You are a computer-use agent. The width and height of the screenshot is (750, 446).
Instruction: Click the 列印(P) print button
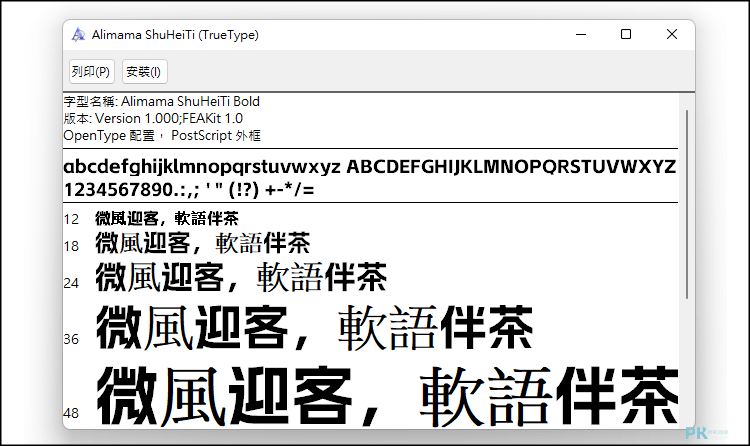(92, 72)
